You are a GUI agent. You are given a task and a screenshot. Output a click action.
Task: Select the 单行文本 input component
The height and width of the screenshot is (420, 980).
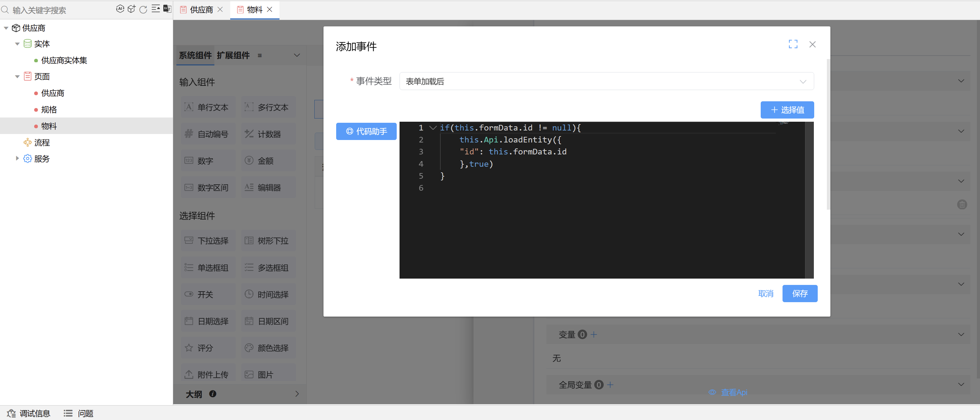208,107
